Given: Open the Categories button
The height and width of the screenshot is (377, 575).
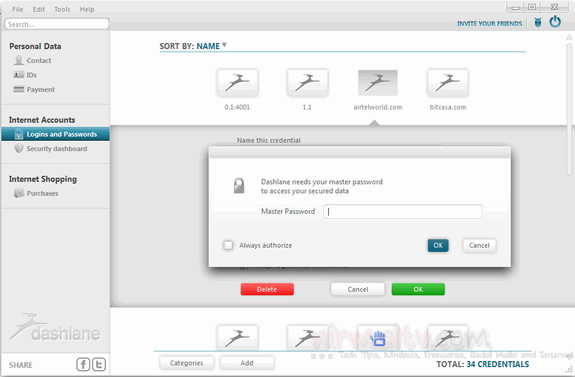Looking at the screenshot, I should point(186,363).
